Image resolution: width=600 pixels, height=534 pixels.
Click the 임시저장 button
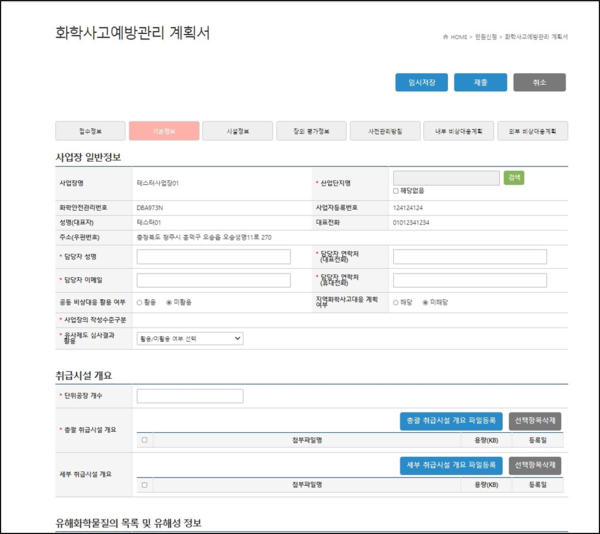(421, 82)
